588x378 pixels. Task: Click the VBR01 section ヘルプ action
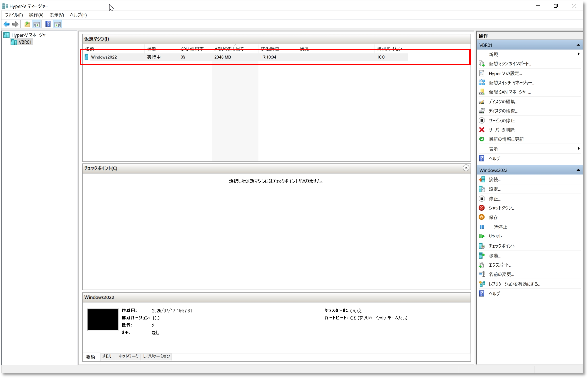coord(494,159)
